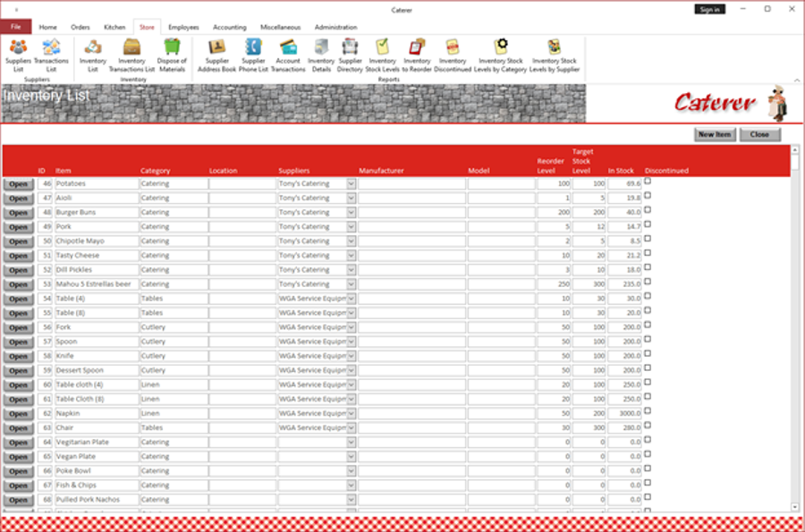Click the Manufacturer field for Dill Pickles
This screenshot has height=532, width=805.
click(x=412, y=270)
